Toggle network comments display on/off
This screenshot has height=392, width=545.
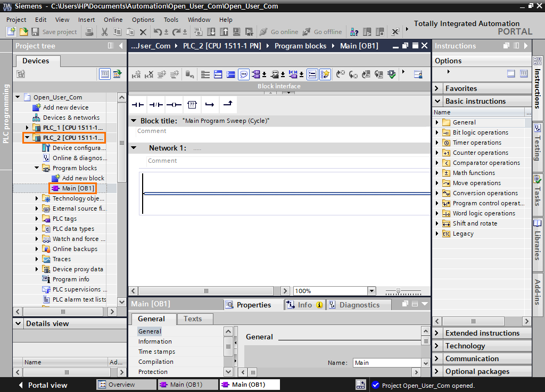point(312,74)
